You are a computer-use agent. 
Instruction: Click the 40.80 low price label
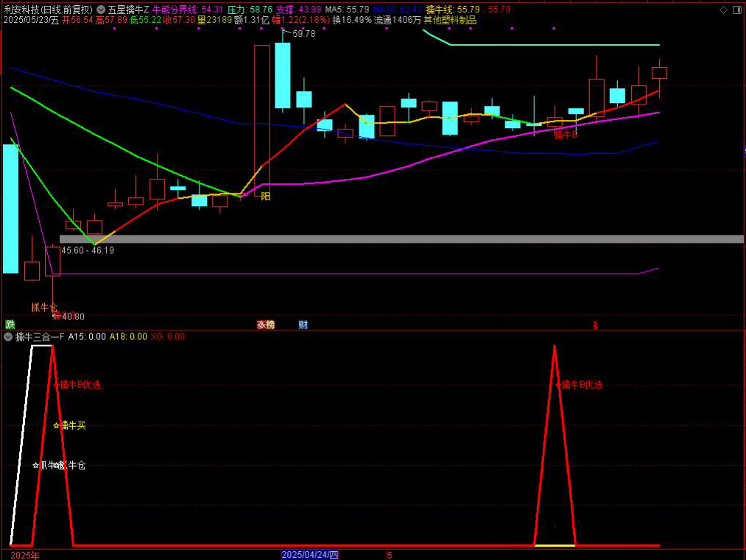pyautogui.click(x=72, y=316)
